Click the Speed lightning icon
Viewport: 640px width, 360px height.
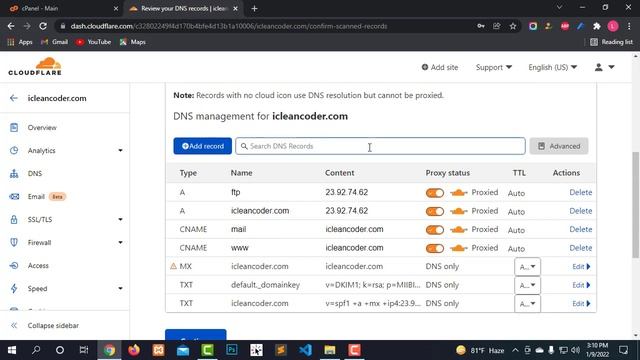14,289
